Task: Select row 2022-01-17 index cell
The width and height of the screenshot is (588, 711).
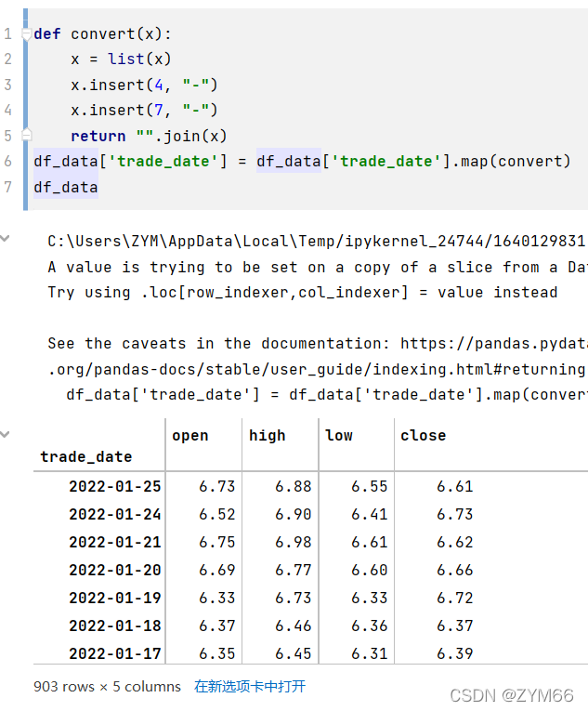Action: tap(114, 653)
